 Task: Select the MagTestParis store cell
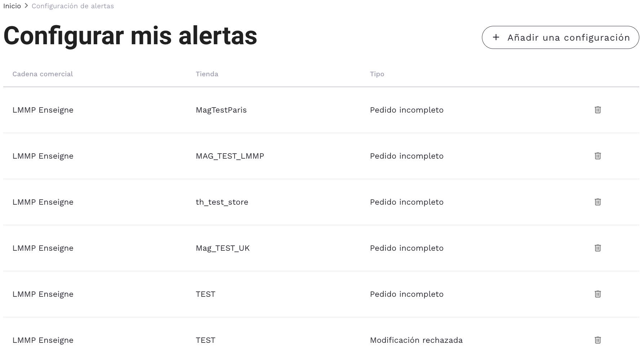[221, 110]
